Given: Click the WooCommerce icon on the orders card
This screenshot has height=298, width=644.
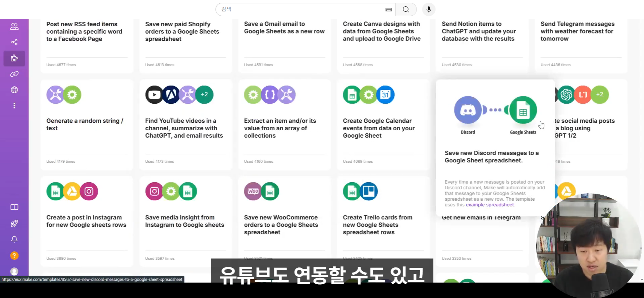Looking at the screenshot, I should tap(253, 191).
